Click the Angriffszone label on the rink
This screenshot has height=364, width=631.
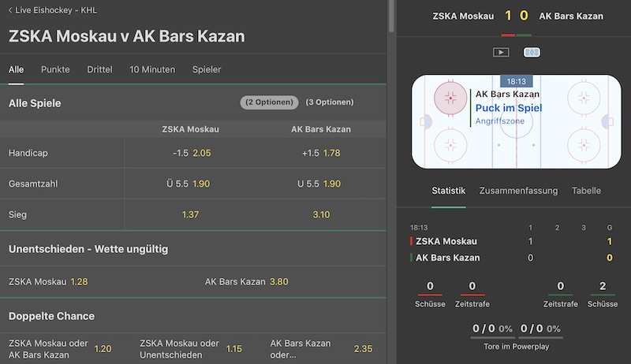point(500,121)
